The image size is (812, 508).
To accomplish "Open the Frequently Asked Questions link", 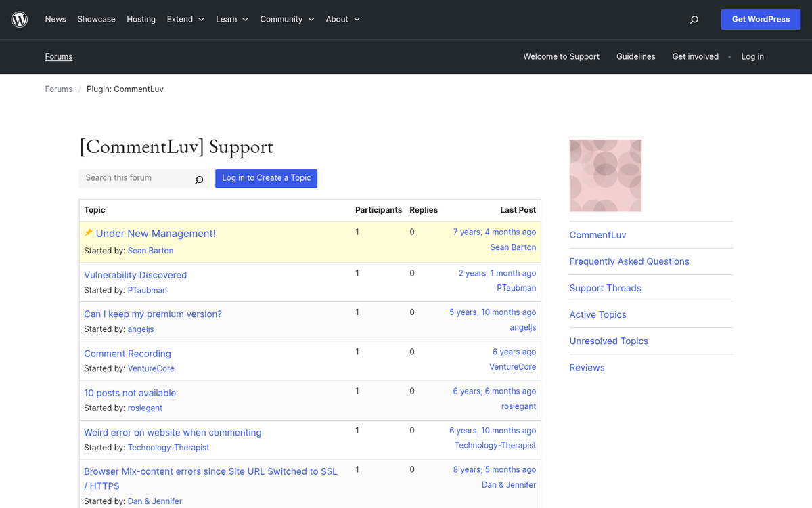I will [629, 261].
